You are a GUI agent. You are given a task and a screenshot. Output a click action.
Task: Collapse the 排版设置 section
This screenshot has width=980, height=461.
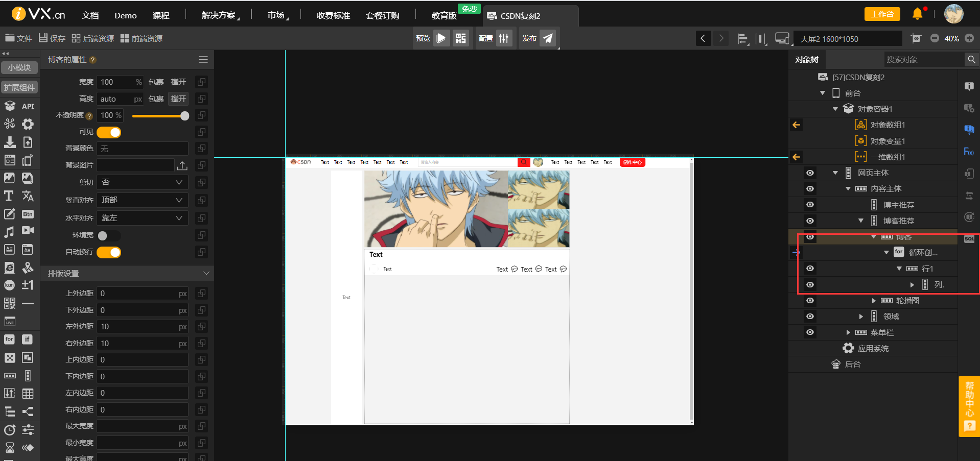click(x=206, y=273)
